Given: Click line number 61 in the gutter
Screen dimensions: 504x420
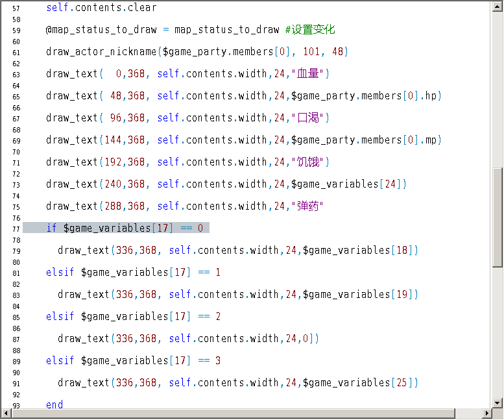Looking at the screenshot, I should pos(16,53).
